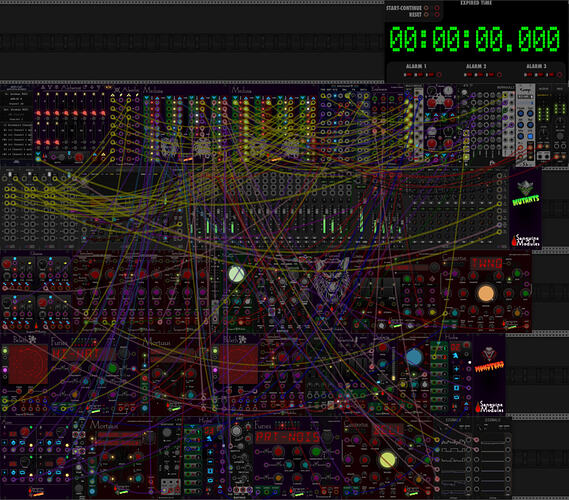The image size is (569, 500).
Task: Click the pale green round knob
Action: (x=237, y=274)
